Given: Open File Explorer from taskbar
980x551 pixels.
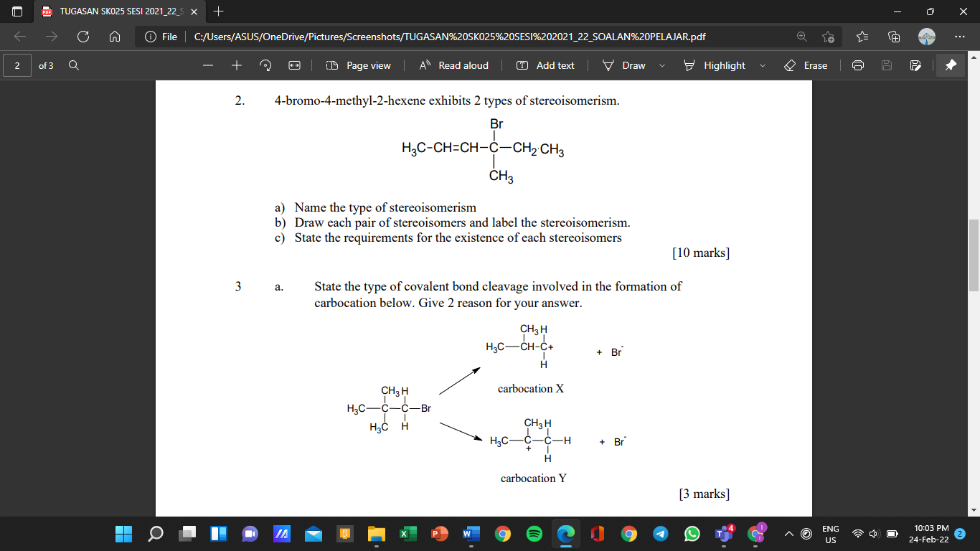Looking at the screenshot, I should [377, 534].
